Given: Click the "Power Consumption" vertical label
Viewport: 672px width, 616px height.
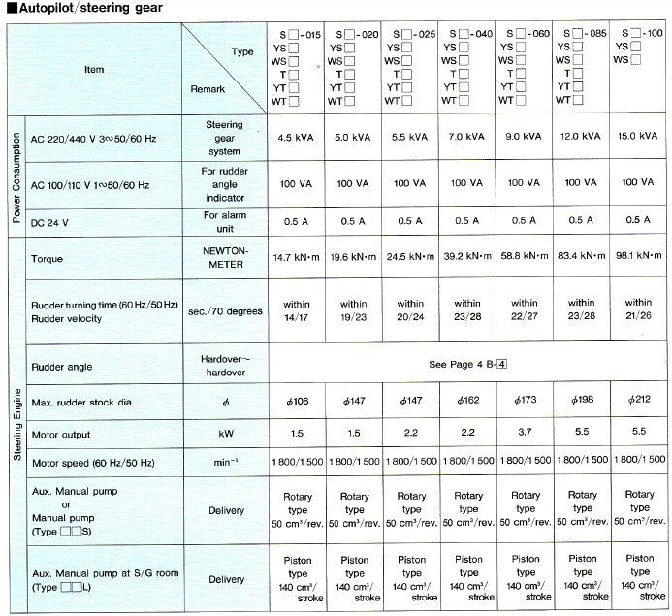Looking at the screenshot, I should (x=16, y=178).
